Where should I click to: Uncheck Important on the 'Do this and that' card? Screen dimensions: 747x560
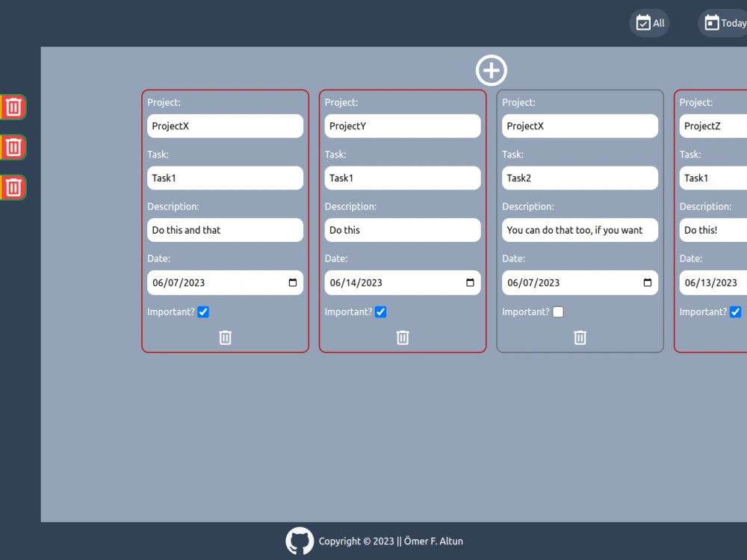[x=203, y=312]
